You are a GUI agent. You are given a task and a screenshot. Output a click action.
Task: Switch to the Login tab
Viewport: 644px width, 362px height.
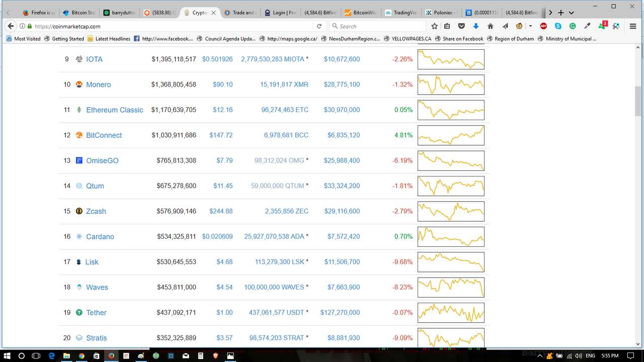click(281, 13)
